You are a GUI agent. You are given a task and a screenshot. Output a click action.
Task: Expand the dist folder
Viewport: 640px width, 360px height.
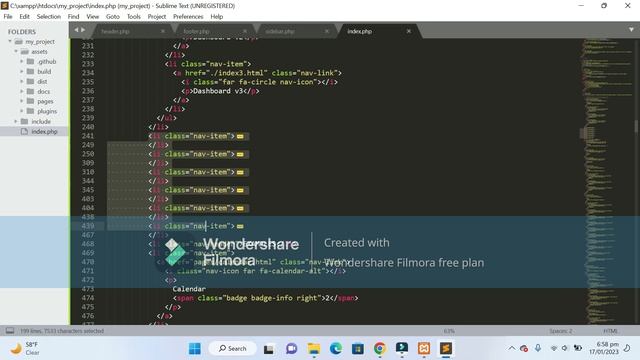[22, 81]
